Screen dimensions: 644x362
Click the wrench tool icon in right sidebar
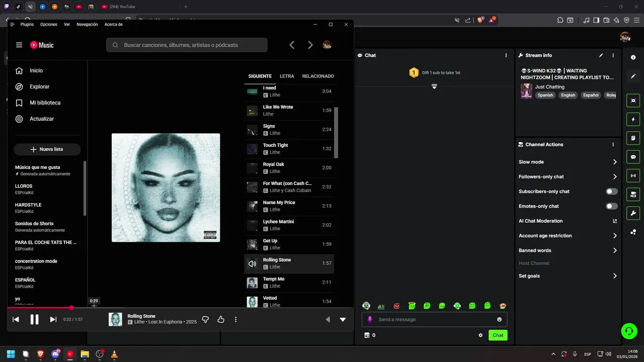[633, 213]
